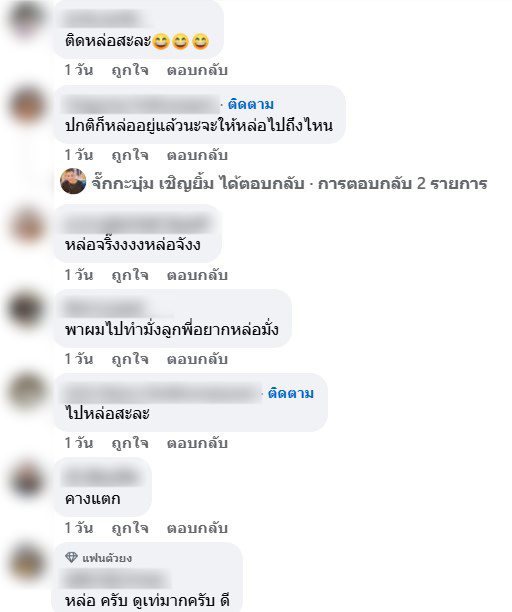
Task: Like the ติดหล่อสะละ comment
Action: pyautogui.click(x=130, y=70)
